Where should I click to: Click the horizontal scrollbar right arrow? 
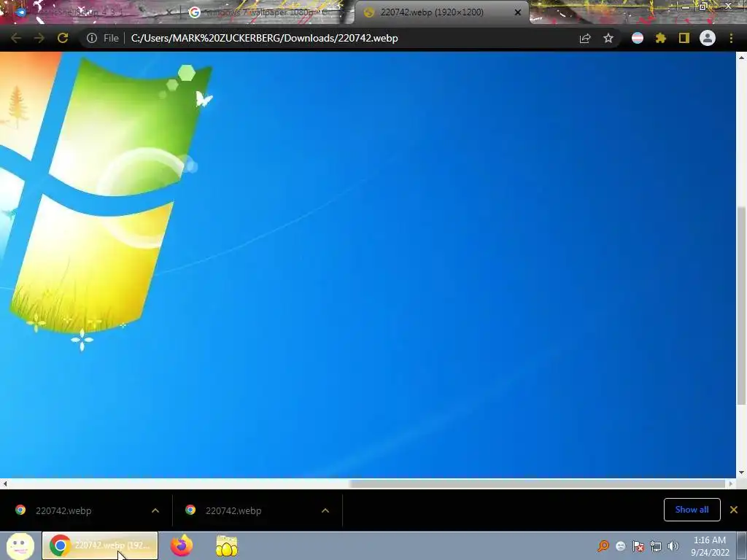pyautogui.click(x=731, y=484)
